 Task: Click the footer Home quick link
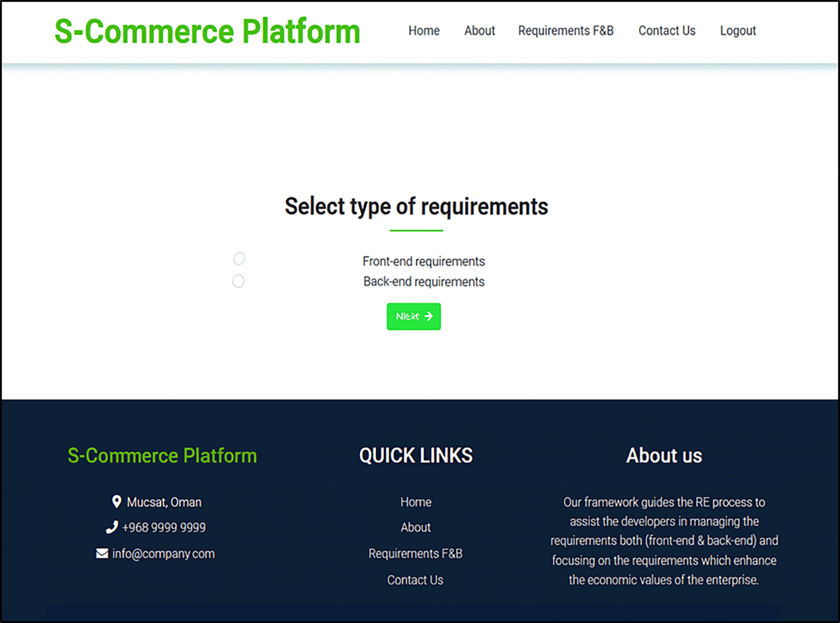click(x=416, y=502)
